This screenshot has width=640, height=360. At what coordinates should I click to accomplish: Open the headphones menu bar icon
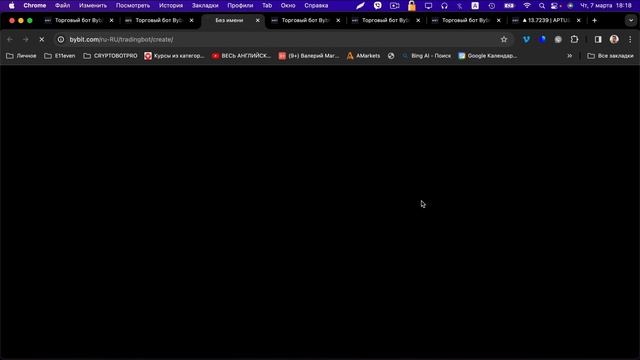(444, 6)
